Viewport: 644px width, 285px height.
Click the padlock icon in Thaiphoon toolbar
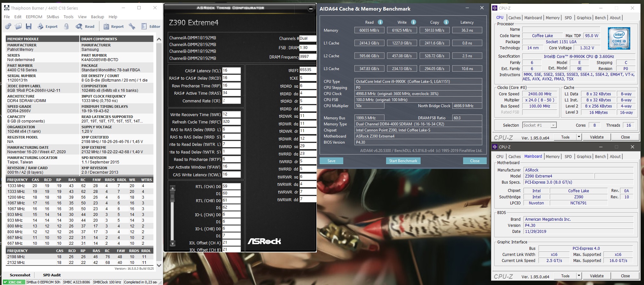66,27
